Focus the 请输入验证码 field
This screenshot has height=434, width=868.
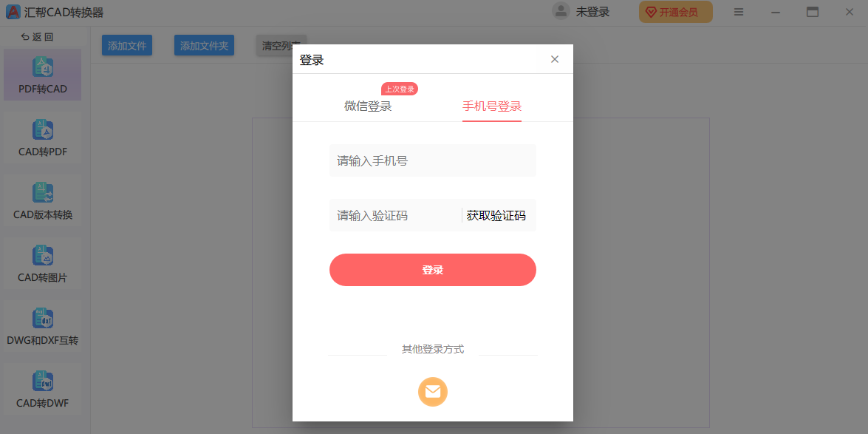point(395,216)
